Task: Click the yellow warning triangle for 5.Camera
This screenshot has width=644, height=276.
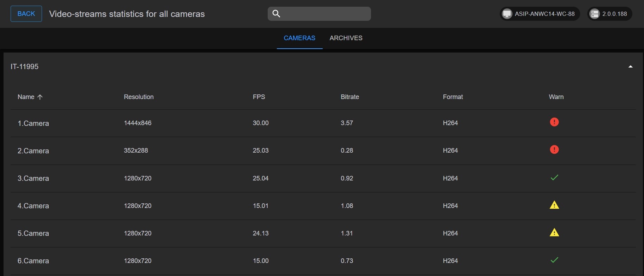Action: [554, 233]
